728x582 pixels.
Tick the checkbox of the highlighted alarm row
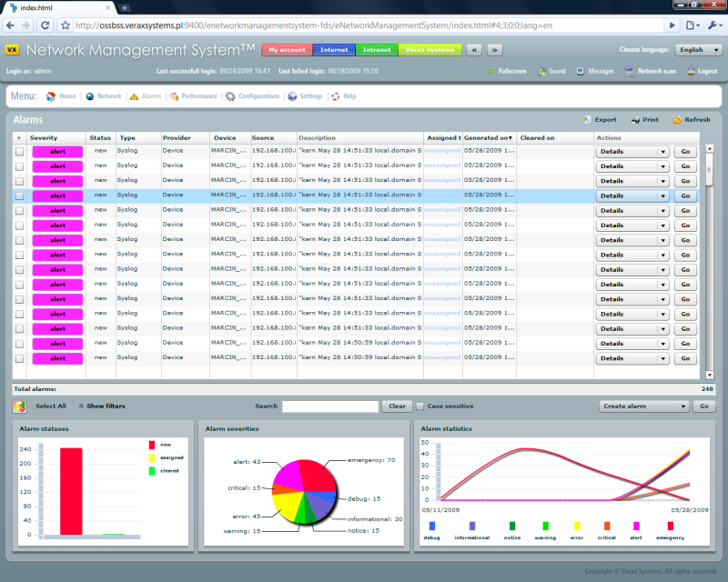(19, 196)
